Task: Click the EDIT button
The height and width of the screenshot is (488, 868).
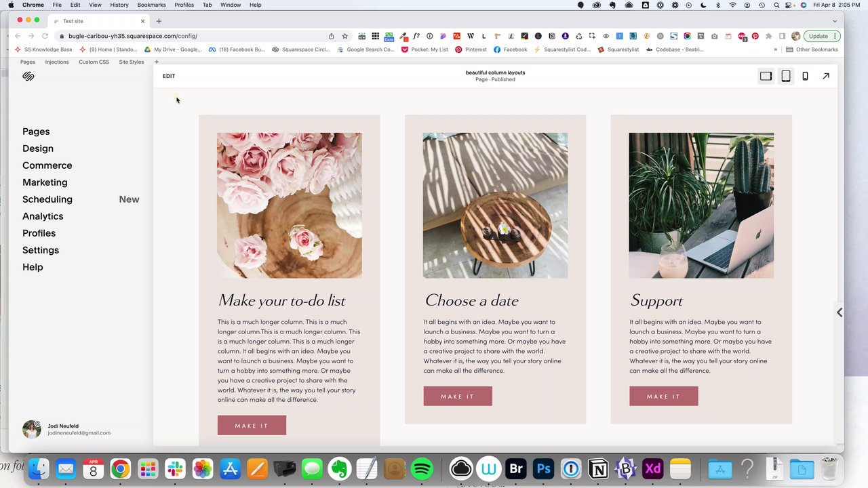Action: 169,76
